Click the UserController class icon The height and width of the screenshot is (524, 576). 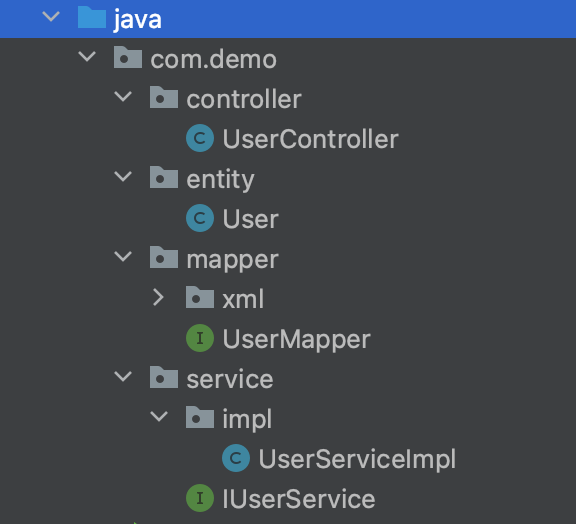pos(200,139)
